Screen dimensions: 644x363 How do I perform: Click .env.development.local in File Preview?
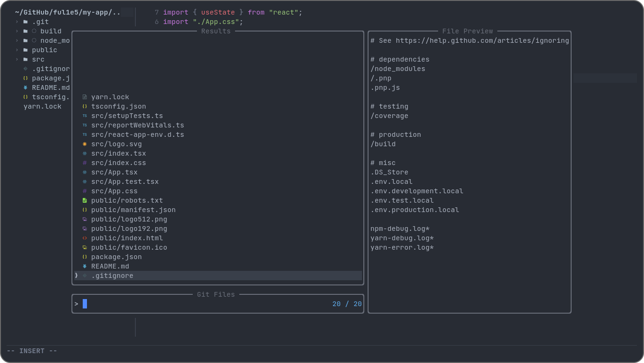(417, 191)
